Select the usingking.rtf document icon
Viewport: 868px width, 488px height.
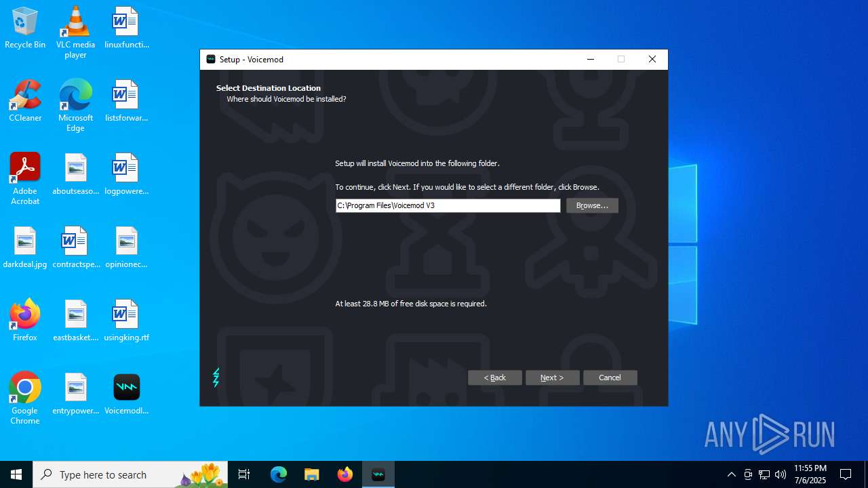tap(126, 321)
